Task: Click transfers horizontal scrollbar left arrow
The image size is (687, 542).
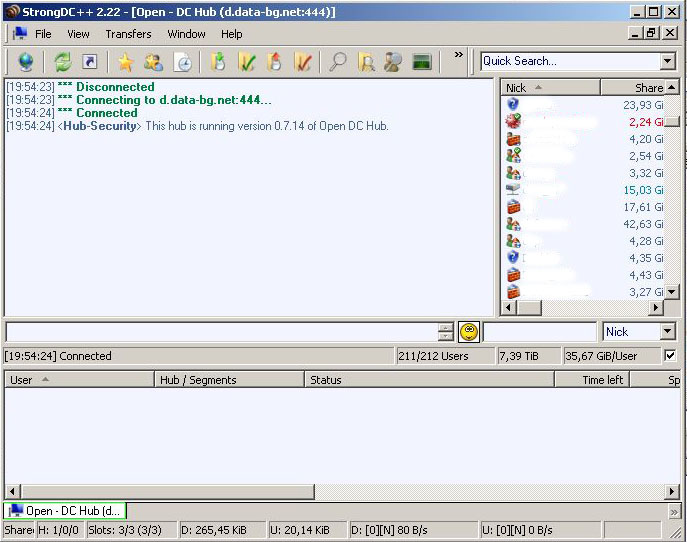Action: tap(12, 491)
